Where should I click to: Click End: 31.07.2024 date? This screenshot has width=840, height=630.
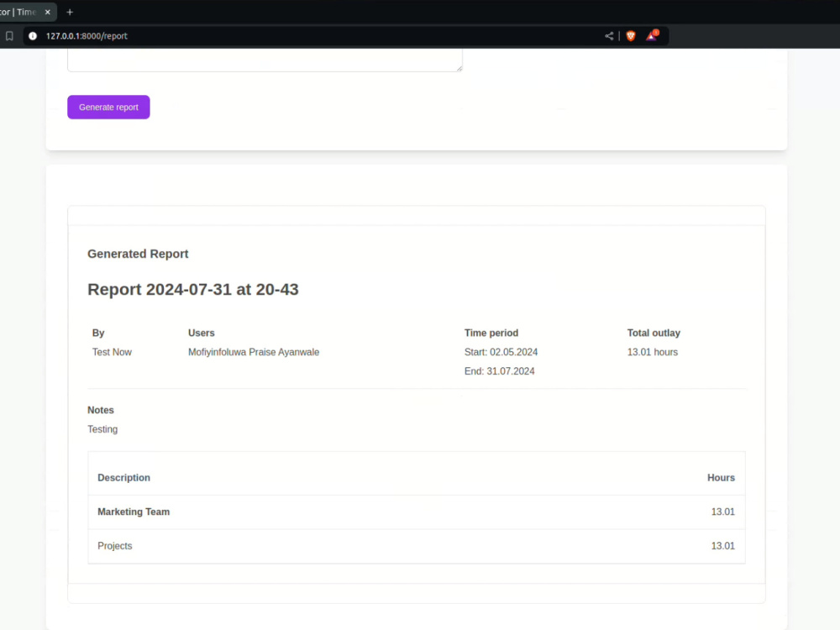tap(499, 371)
